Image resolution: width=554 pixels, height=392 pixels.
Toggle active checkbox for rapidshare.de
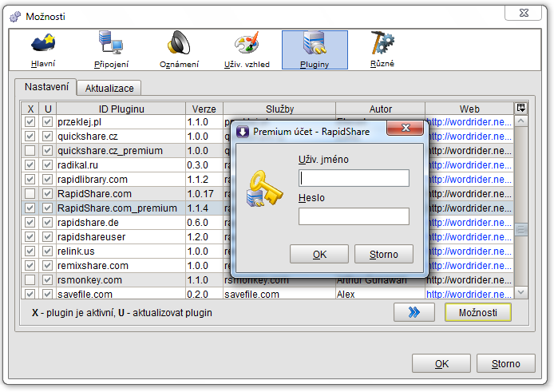click(30, 223)
